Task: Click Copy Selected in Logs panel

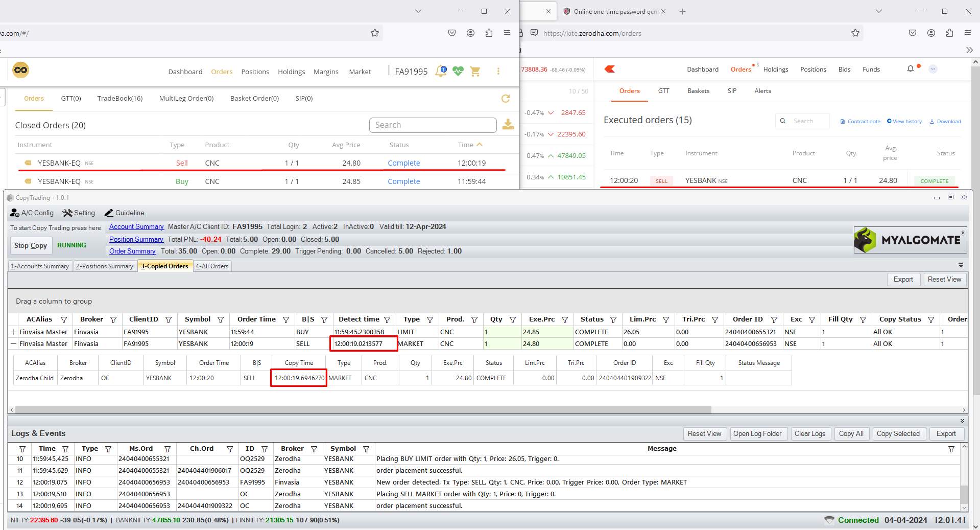Action: pos(898,433)
